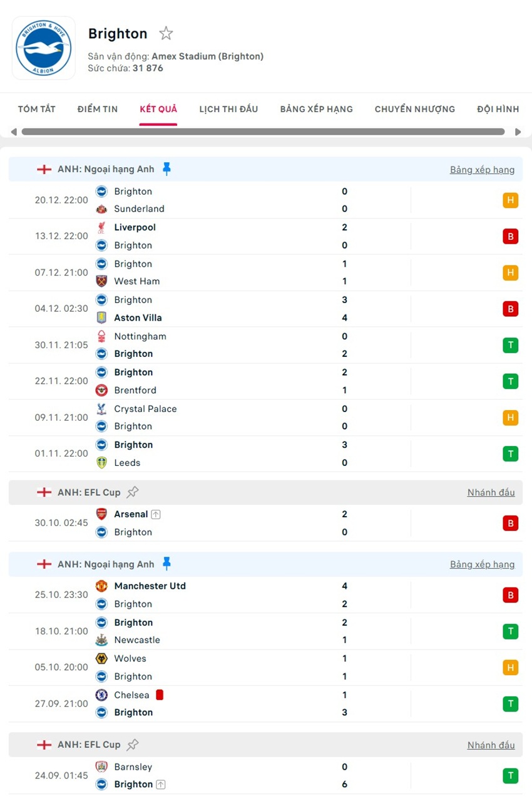Open the Nottingham vs Brighton match row
The width and height of the screenshot is (532, 801).
click(250, 344)
